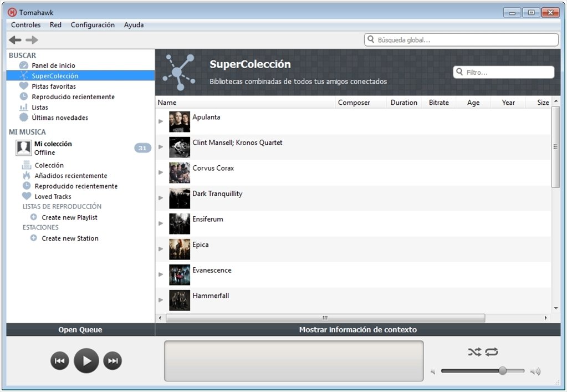The width and height of the screenshot is (567, 392).
Task: Skip to the next track
Action: click(x=113, y=360)
